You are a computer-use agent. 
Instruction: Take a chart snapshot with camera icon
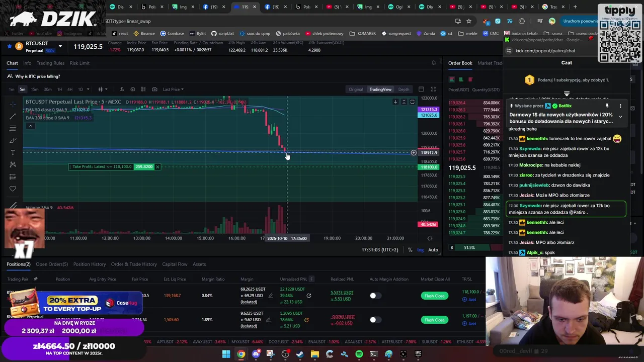(x=154, y=89)
